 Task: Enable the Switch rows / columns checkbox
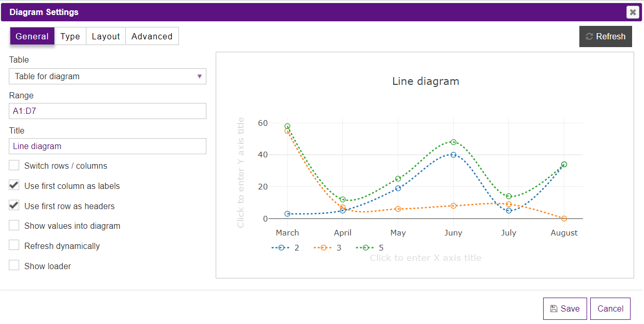point(14,166)
